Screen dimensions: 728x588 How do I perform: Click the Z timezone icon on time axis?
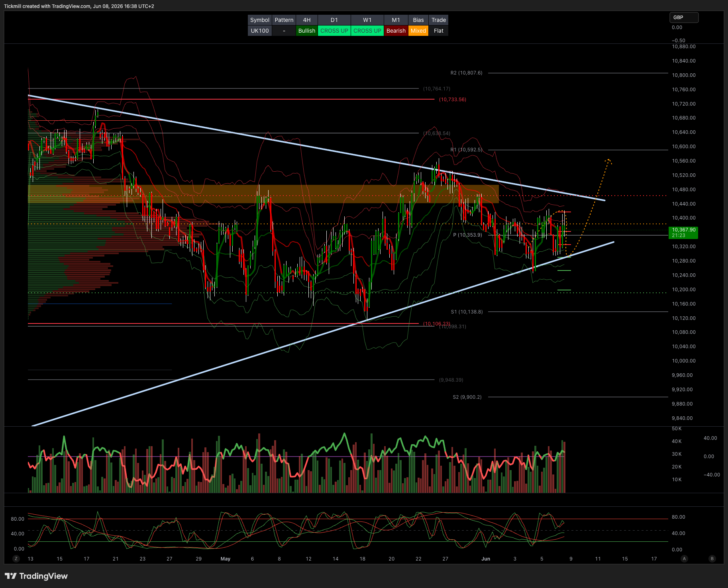16,559
